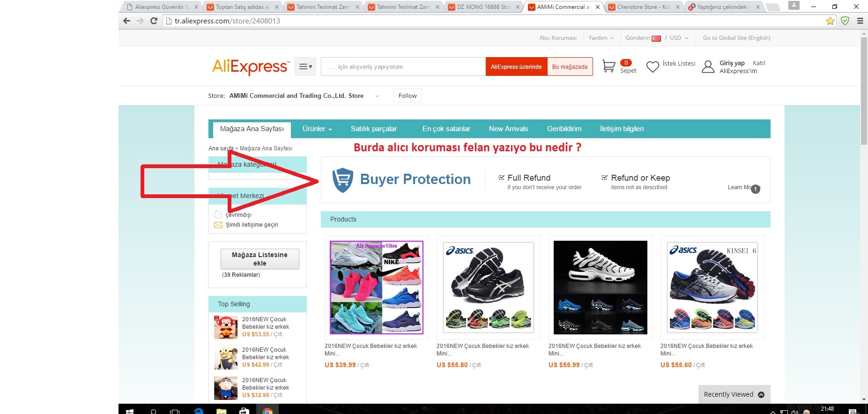Click the user account profile icon

708,67
